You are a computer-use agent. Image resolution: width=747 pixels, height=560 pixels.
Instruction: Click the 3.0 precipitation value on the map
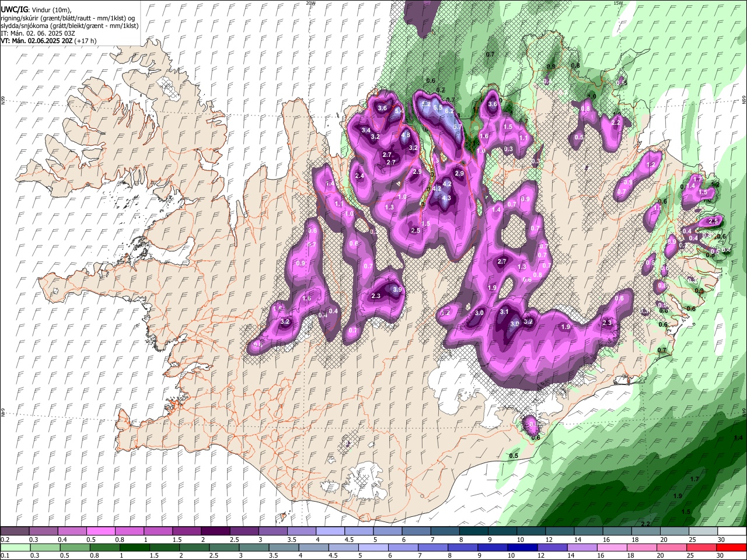(479, 313)
